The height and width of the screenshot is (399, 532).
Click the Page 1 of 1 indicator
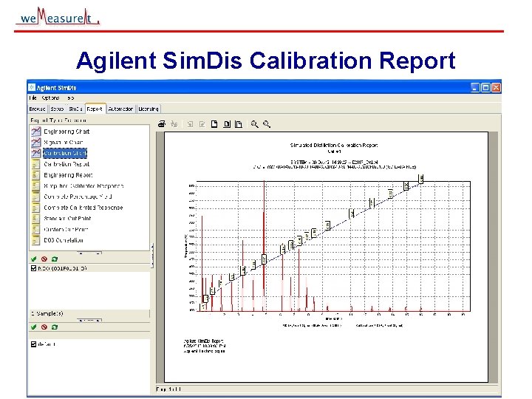[x=168, y=389]
